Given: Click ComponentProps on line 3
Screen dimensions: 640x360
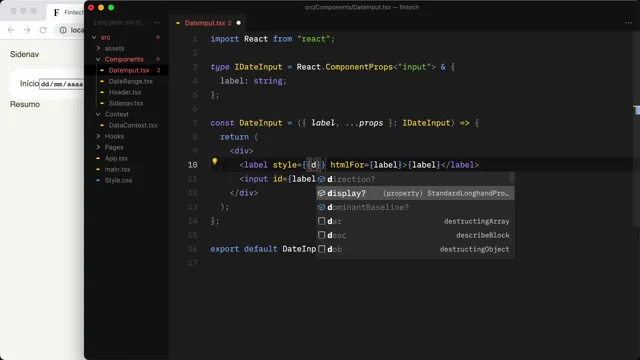Looking at the screenshot, I should coord(359,67).
